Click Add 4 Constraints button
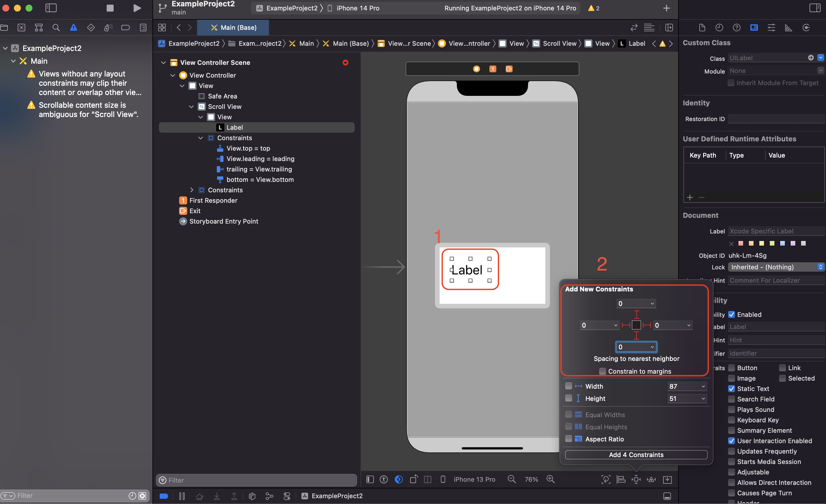Image resolution: width=826 pixels, height=504 pixels. coord(636,455)
